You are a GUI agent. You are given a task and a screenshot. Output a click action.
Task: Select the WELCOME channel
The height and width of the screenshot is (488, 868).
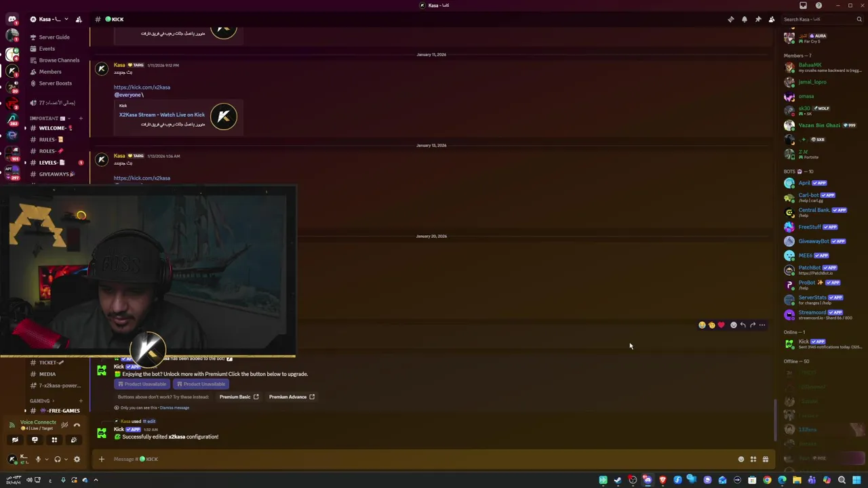[56, 128]
